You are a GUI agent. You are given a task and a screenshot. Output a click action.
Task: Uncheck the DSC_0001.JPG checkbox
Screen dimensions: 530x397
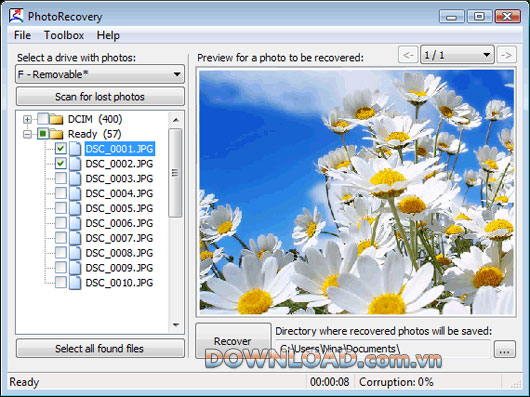(61, 149)
